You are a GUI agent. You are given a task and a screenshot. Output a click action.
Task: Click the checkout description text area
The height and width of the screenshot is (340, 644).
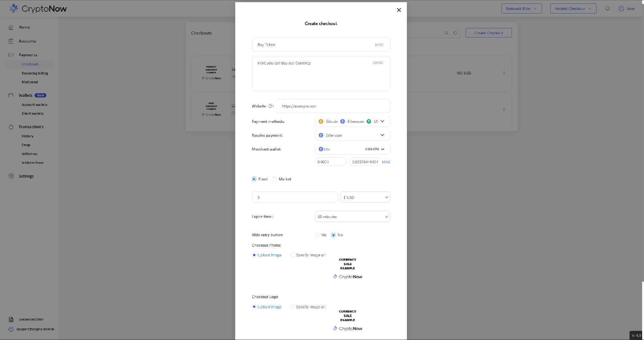pos(321,74)
